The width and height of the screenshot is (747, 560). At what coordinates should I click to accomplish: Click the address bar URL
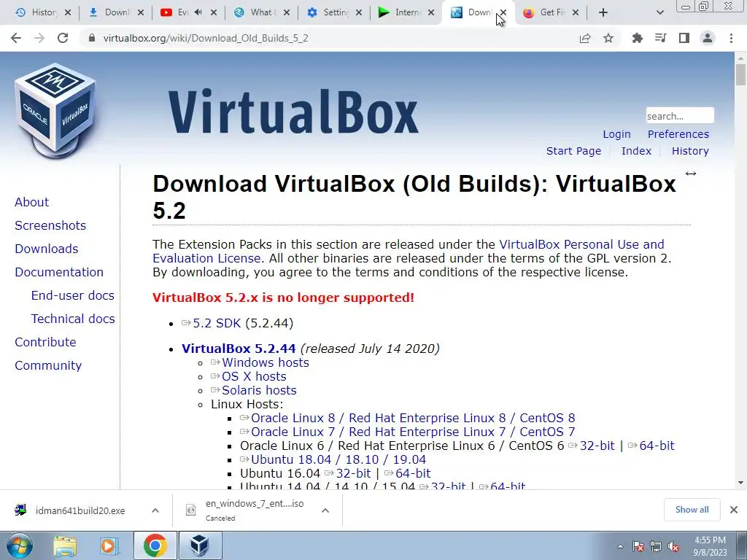(x=206, y=38)
